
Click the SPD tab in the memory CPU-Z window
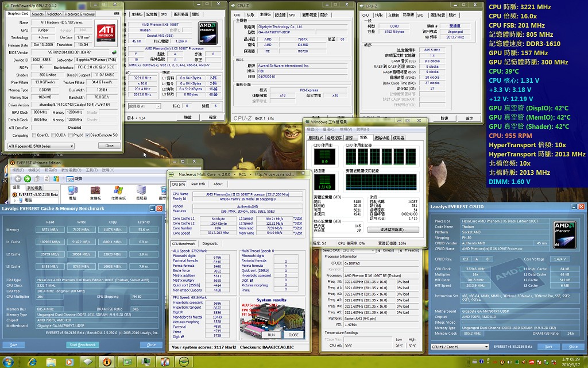(x=420, y=15)
